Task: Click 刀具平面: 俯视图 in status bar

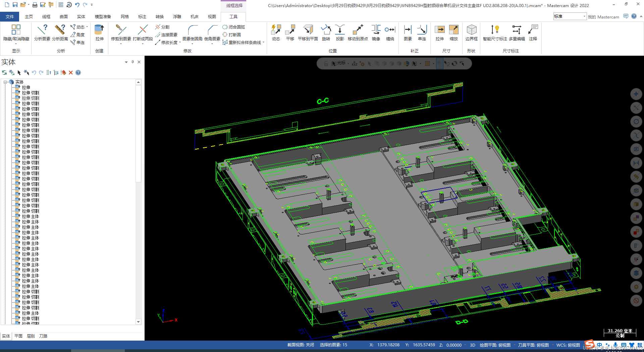Action: [x=533, y=345]
